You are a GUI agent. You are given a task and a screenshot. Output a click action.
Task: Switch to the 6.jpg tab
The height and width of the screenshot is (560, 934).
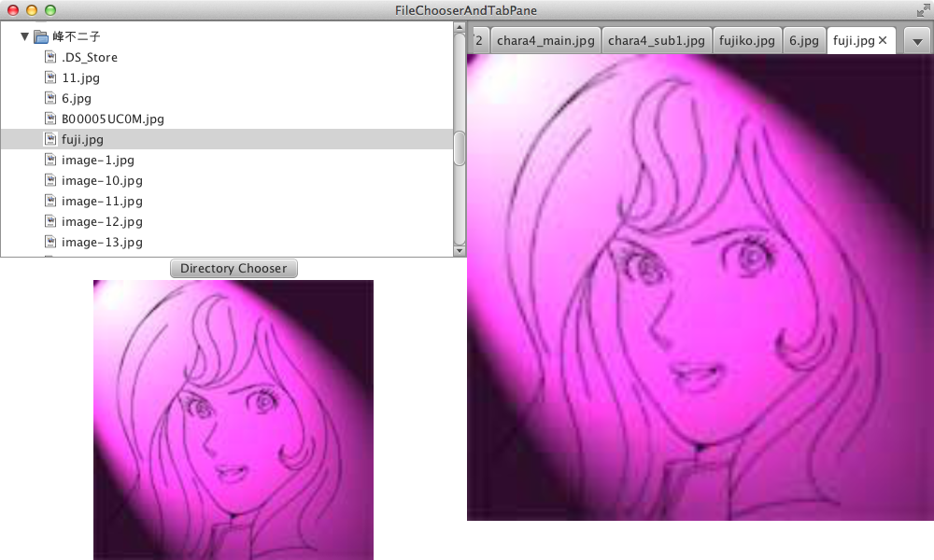[804, 40]
